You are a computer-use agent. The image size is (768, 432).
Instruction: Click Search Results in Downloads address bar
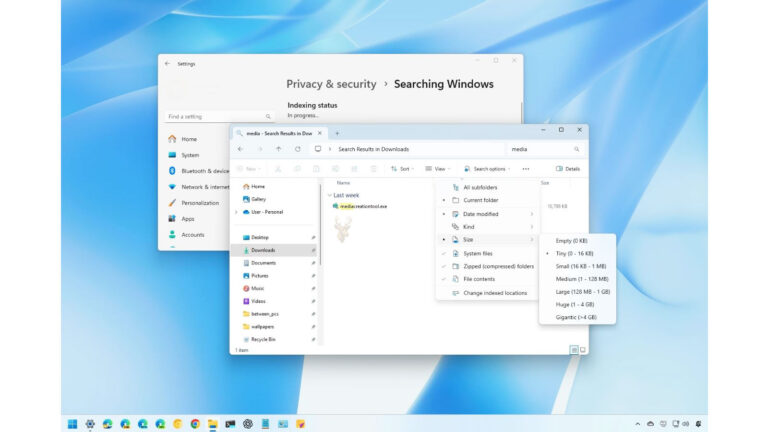pyautogui.click(x=373, y=149)
